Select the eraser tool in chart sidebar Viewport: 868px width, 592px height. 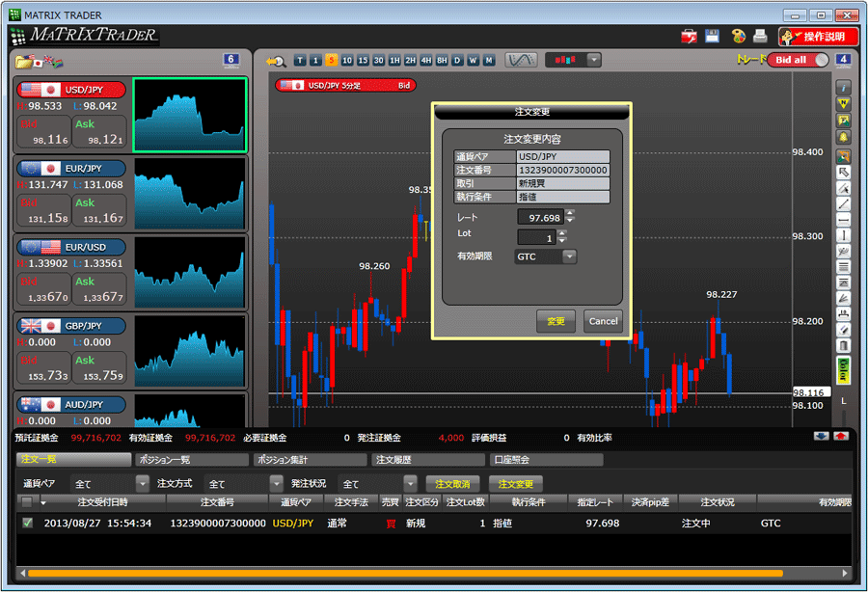[x=843, y=331]
